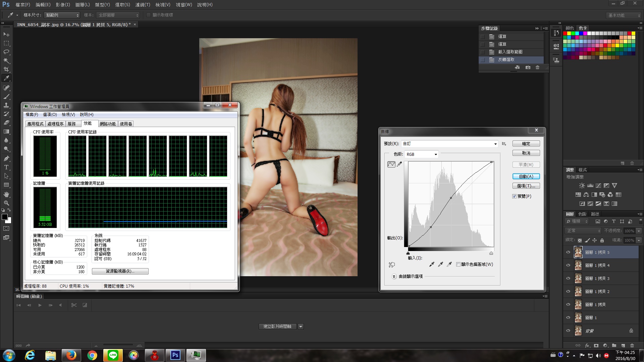The image size is (644, 362).
Task: Click the foreground color swatch
Action: point(5,217)
